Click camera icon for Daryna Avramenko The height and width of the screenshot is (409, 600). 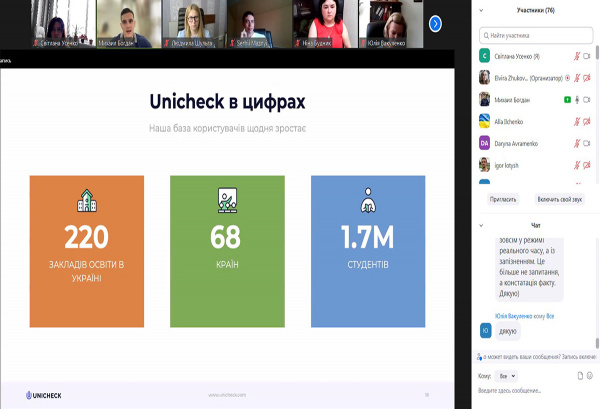coord(587,143)
